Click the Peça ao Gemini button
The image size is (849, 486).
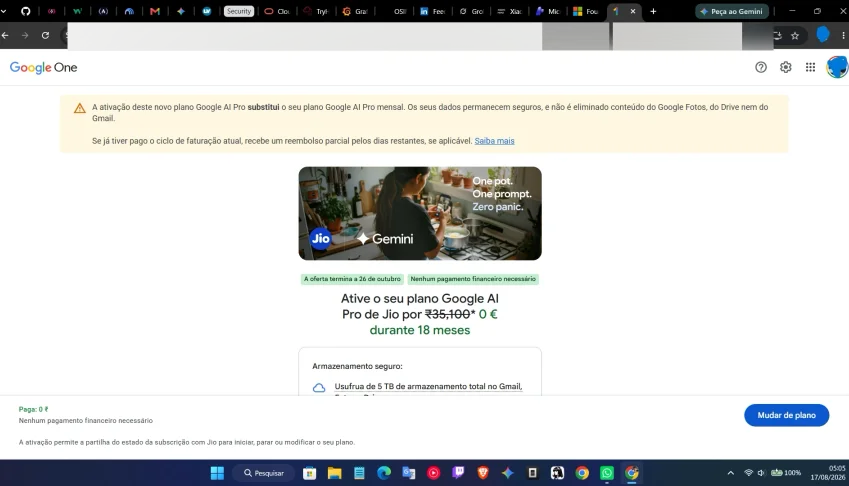click(732, 11)
